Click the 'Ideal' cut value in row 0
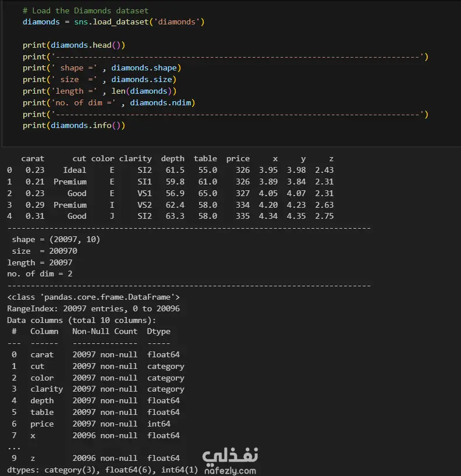 (75, 170)
